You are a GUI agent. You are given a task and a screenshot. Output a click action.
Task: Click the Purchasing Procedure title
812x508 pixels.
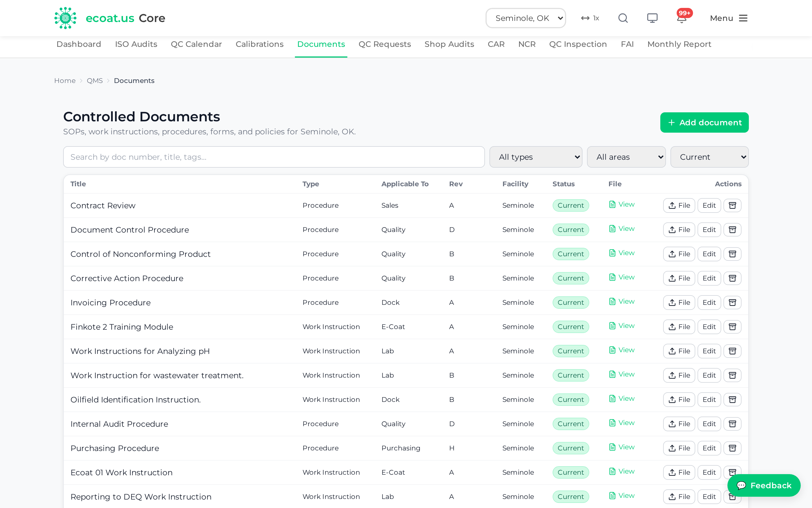pos(115,448)
